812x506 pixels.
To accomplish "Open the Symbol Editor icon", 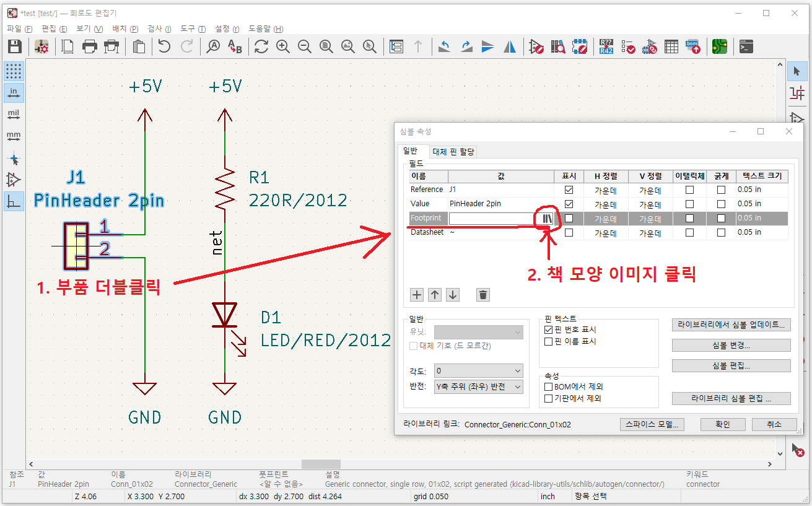I will pyautogui.click(x=536, y=46).
